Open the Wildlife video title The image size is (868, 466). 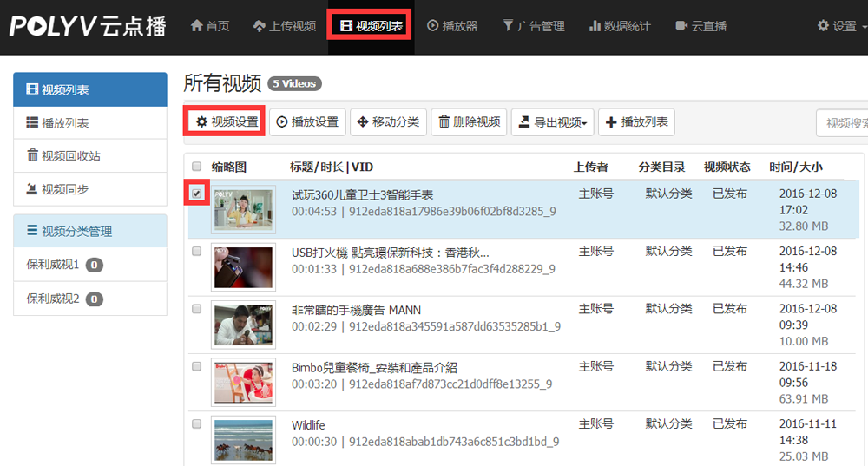tap(308, 425)
